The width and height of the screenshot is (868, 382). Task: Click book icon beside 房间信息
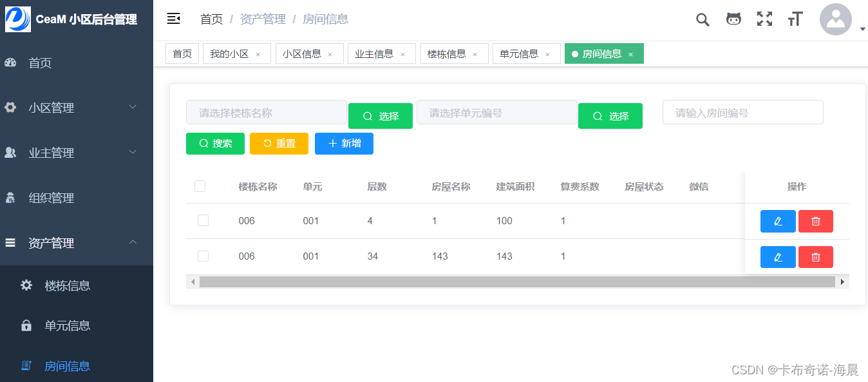[x=26, y=366]
